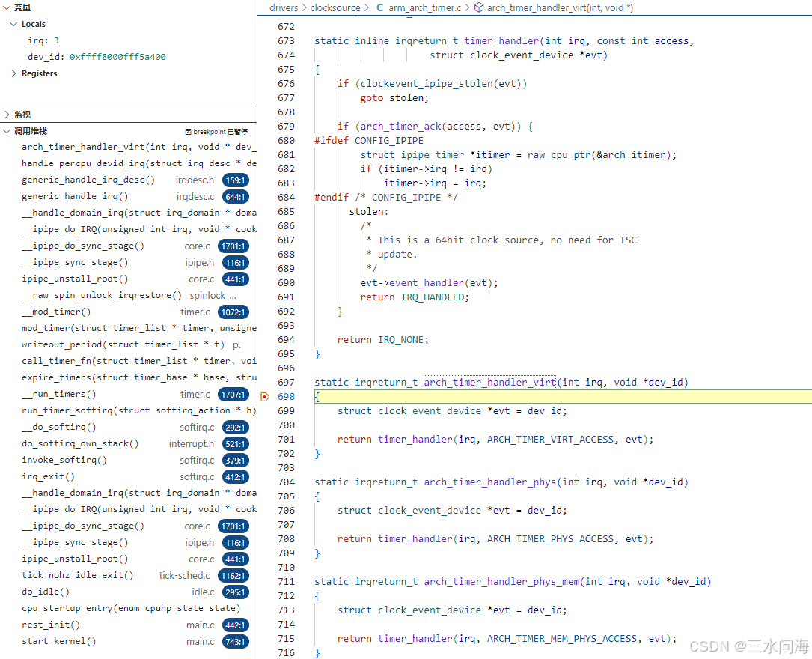Open arch_timer_handler_virt breadcrumb symbol

560,7
